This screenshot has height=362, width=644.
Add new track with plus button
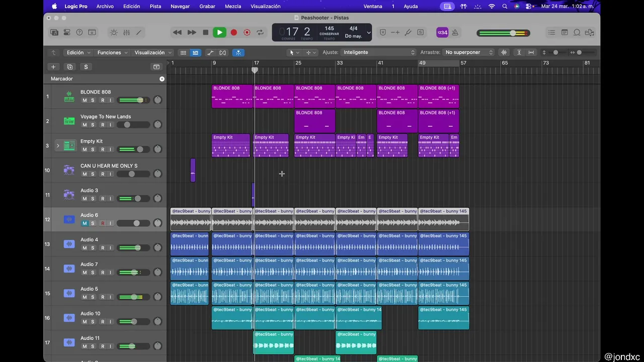tap(53, 67)
